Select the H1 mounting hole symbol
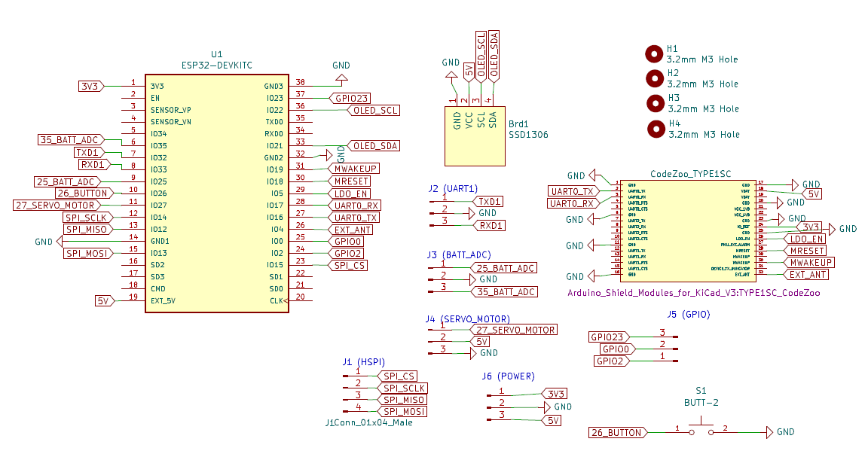Screen dimensions: 868x457 pos(654,54)
